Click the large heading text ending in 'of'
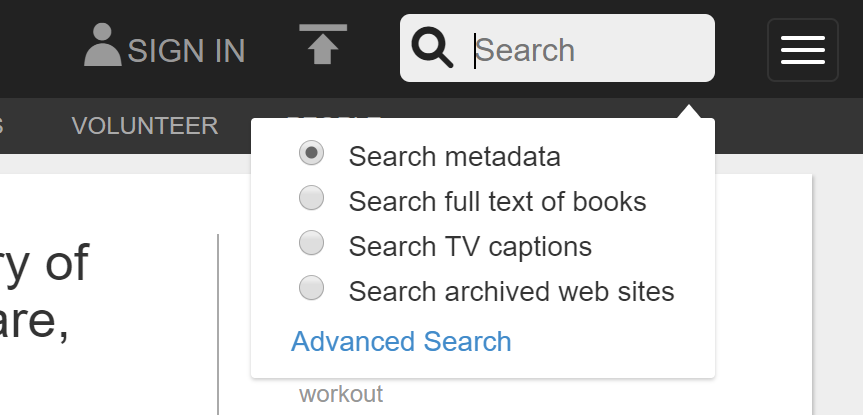The image size is (863, 415). pos(44,263)
